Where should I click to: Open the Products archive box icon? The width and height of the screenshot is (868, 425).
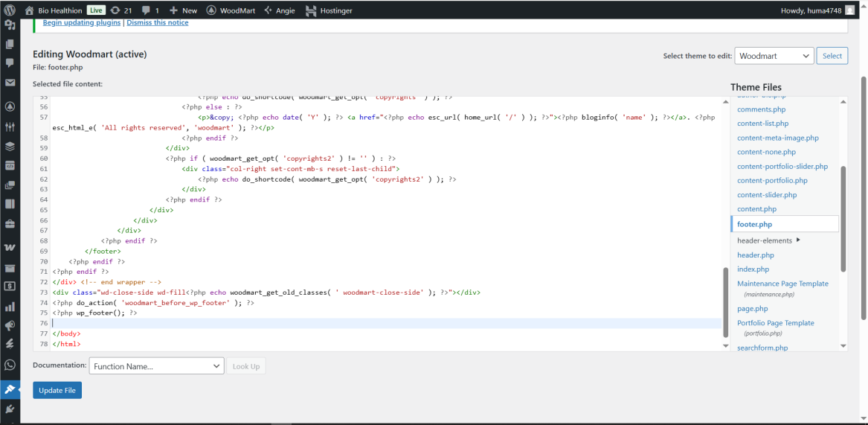(x=10, y=268)
